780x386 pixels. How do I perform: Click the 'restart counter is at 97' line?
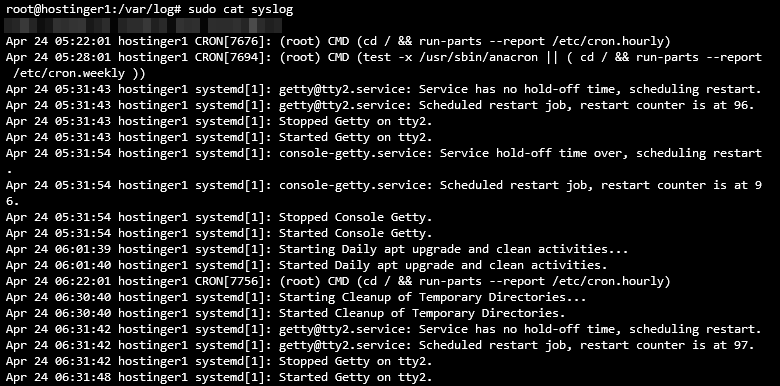point(381,345)
